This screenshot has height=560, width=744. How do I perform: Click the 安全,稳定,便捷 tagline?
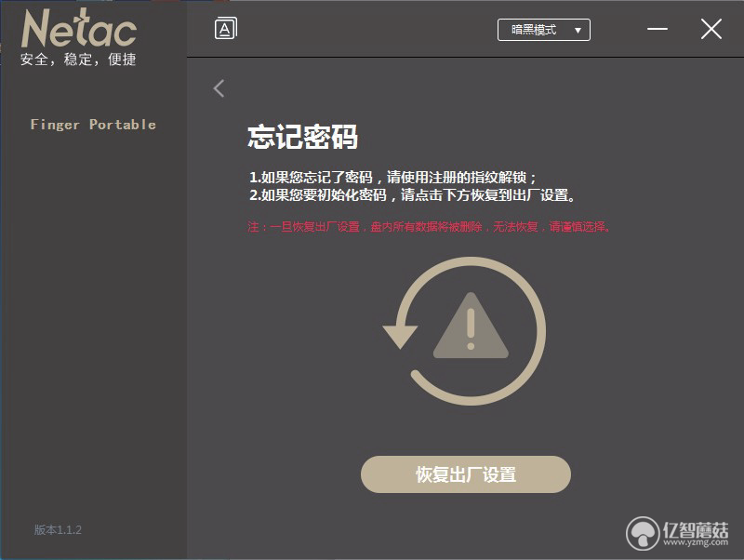point(78,60)
